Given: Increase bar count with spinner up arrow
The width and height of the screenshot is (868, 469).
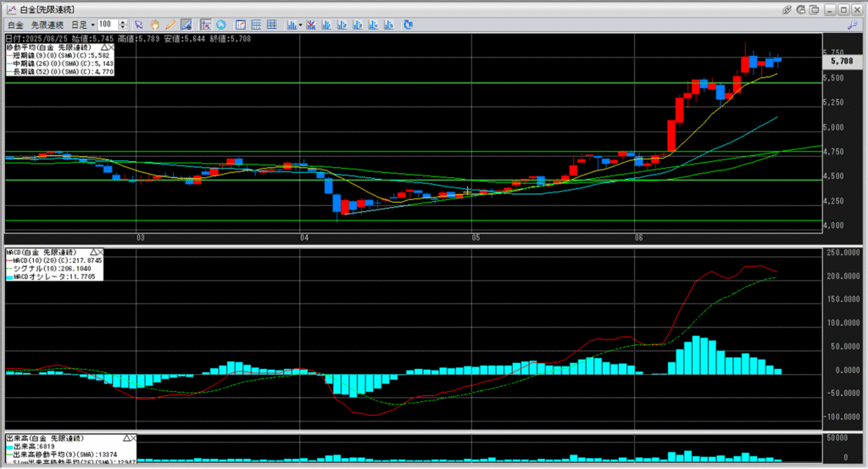Looking at the screenshot, I should click(x=124, y=22).
